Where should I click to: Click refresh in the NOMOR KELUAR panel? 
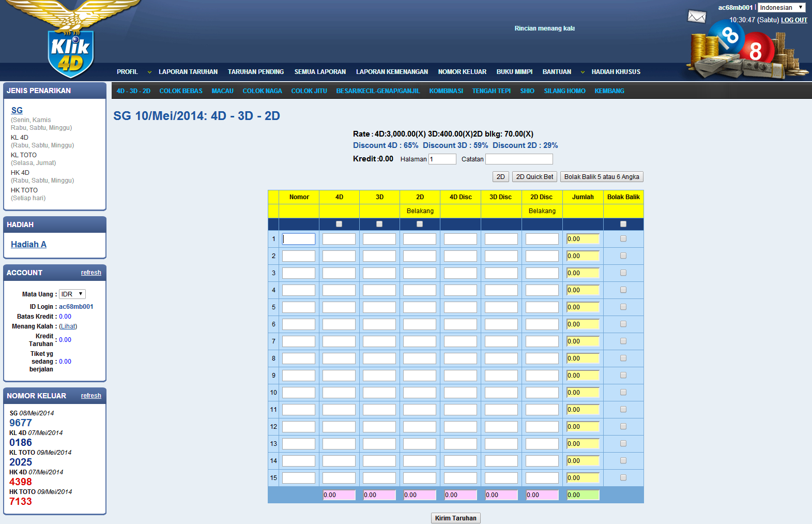click(91, 396)
